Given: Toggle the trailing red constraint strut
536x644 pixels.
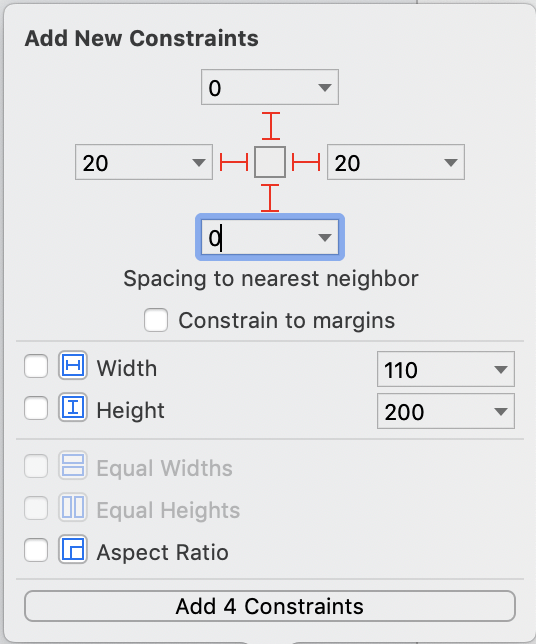Looking at the screenshot, I should 306,162.
